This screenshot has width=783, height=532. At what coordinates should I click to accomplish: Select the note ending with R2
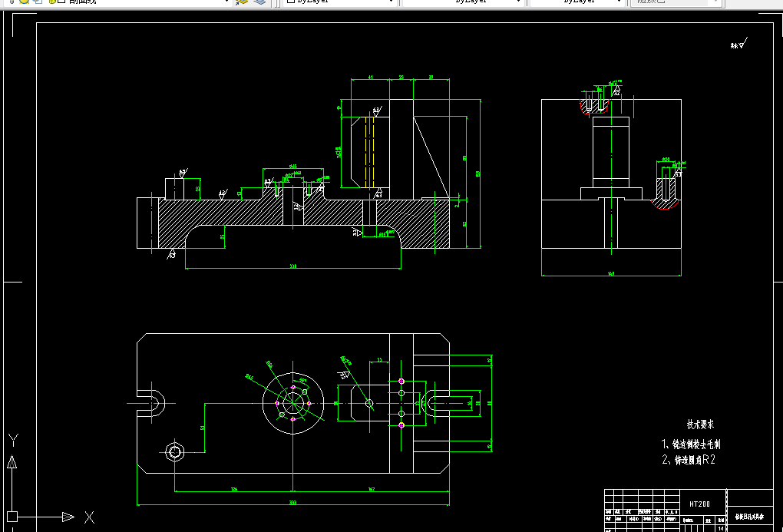[689, 460]
